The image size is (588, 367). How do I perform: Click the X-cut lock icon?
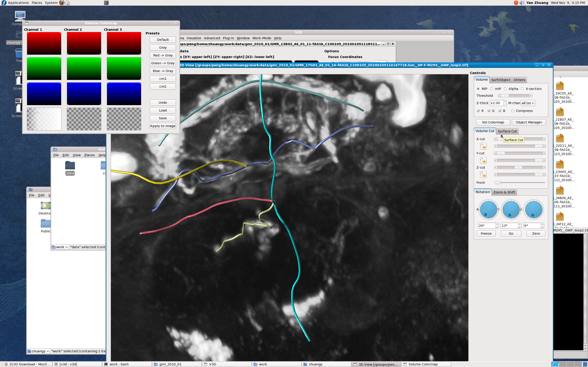tap(483, 146)
